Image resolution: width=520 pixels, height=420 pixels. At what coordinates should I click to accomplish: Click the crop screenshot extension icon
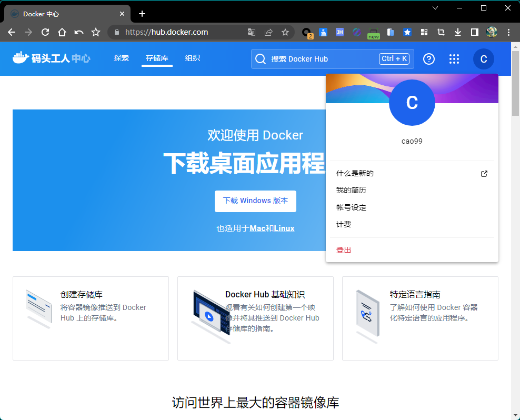(x=441, y=32)
